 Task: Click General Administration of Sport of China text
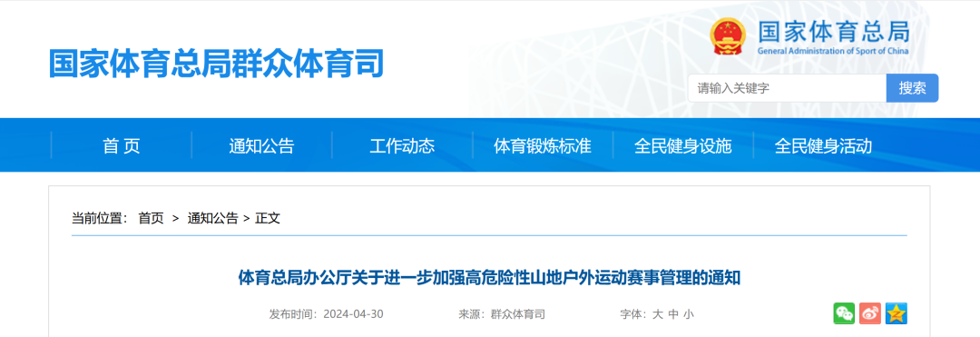click(x=833, y=51)
